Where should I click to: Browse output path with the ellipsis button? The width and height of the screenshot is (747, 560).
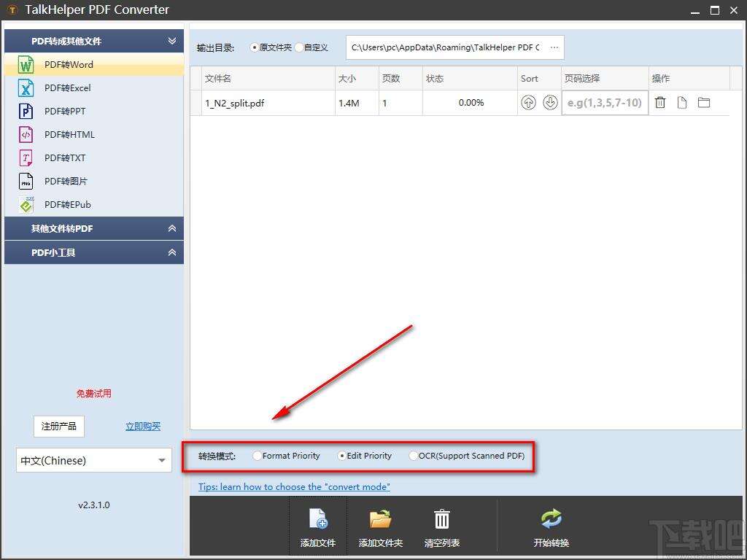pos(554,47)
